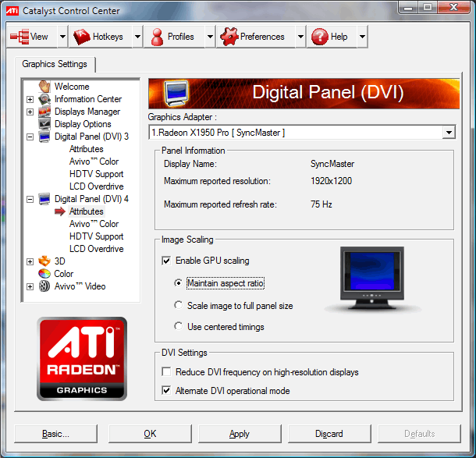Expand the Avivo Video node
Image resolution: width=476 pixels, height=458 pixels.
point(30,286)
